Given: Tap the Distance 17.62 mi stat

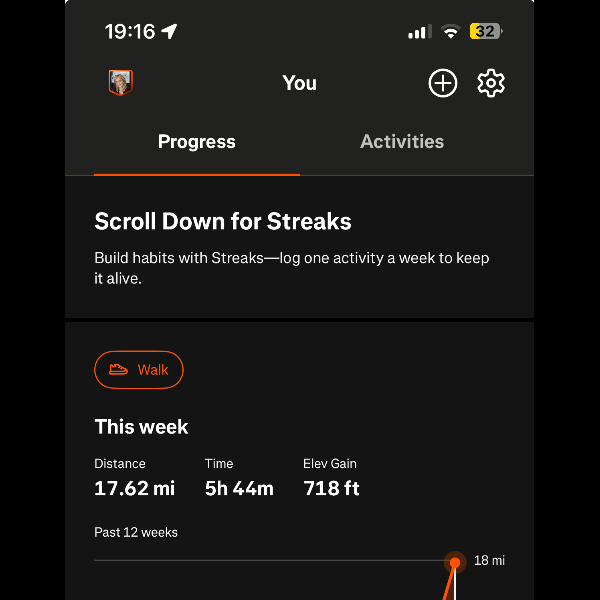Looking at the screenshot, I should (x=135, y=479).
